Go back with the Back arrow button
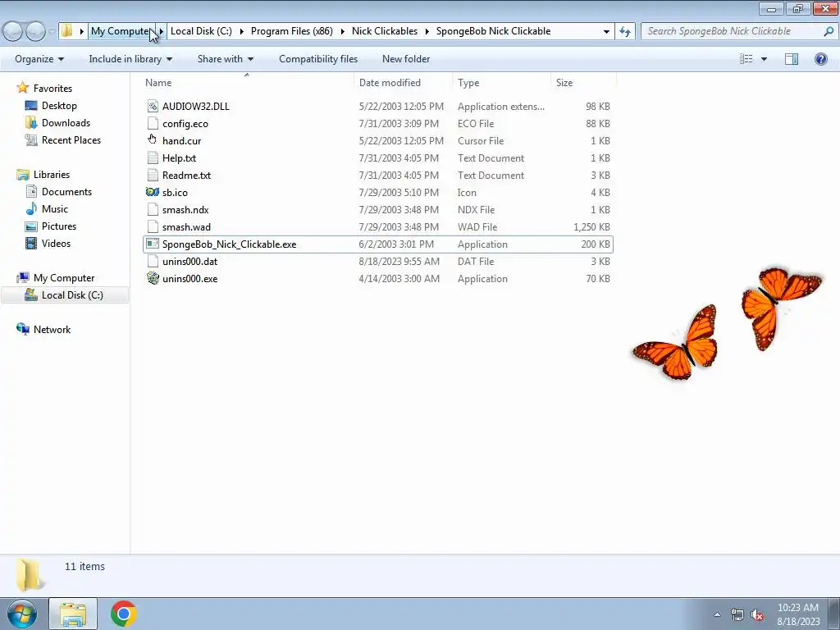 [x=12, y=32]
